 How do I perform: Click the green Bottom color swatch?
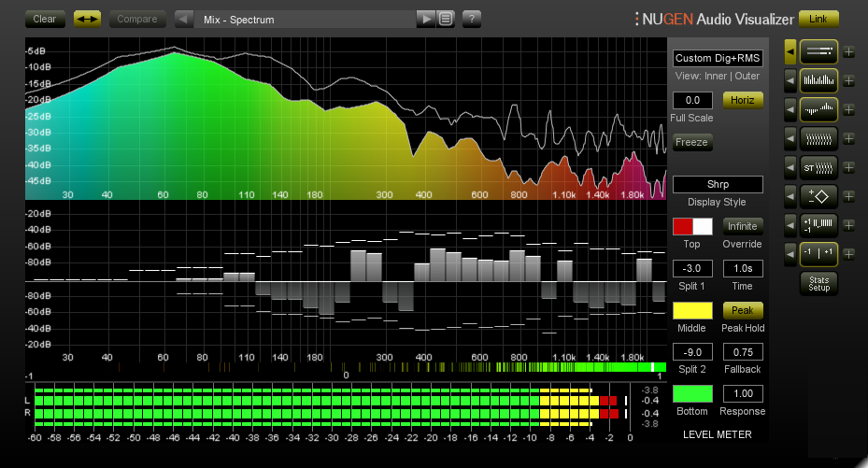tap(692, 394)
